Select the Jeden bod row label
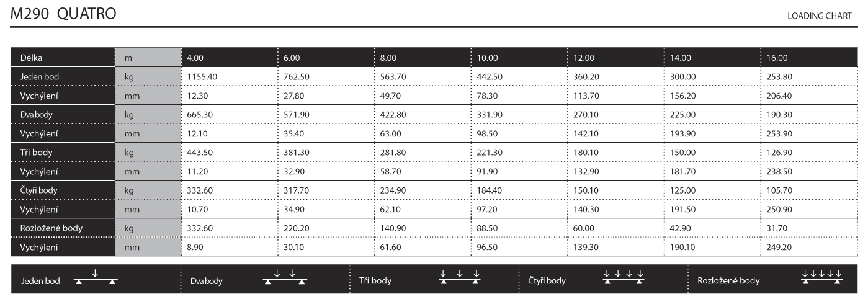Image resolution: width=868 pixels, height=299 pixels. click(40, 76)
